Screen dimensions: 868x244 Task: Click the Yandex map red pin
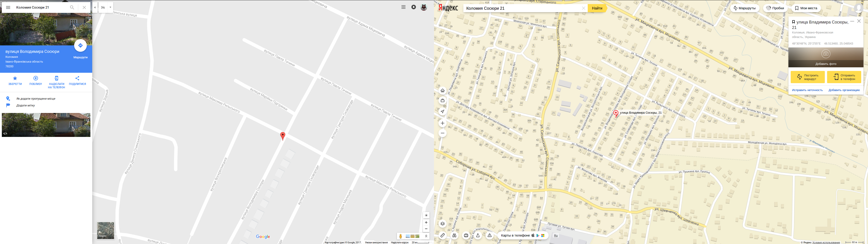pos(616,114)
